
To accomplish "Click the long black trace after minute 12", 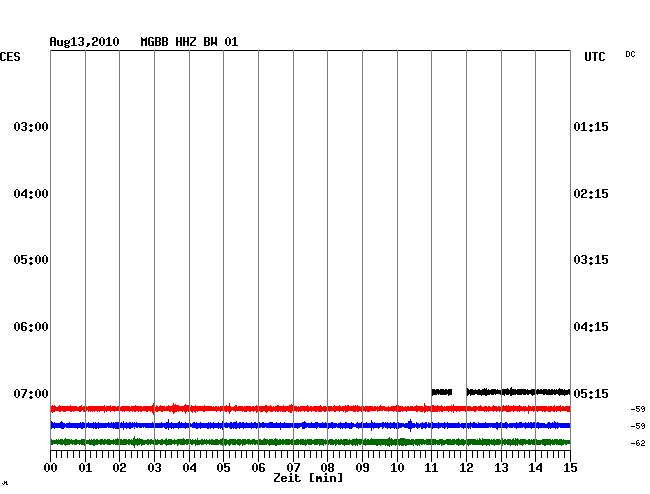I will pos(518,392).
